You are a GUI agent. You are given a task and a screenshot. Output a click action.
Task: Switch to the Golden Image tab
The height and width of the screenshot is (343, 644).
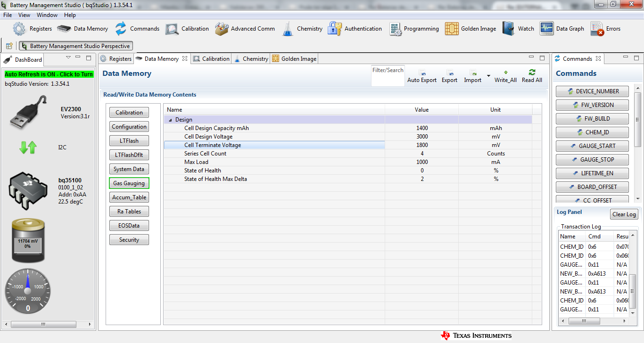point(294,59)
